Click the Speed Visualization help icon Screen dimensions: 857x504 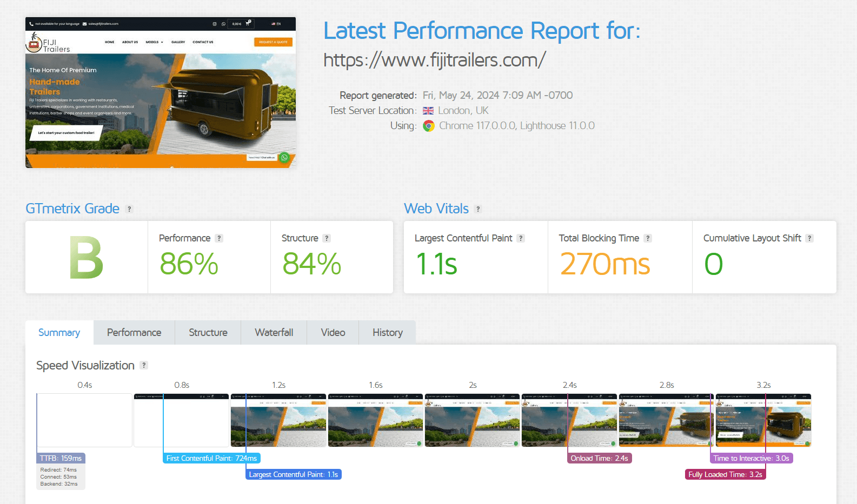pyautogui.click(x=144, y=365)
